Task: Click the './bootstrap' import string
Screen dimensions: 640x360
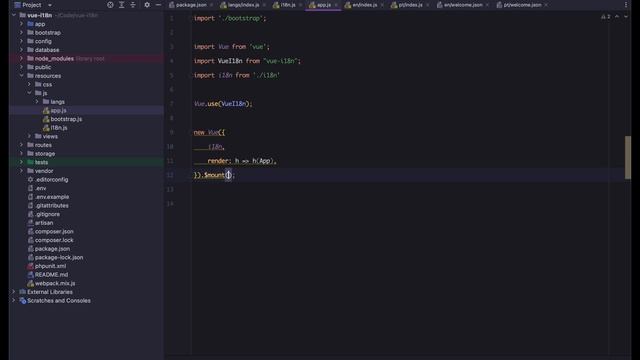Action: tap(240, 18)
